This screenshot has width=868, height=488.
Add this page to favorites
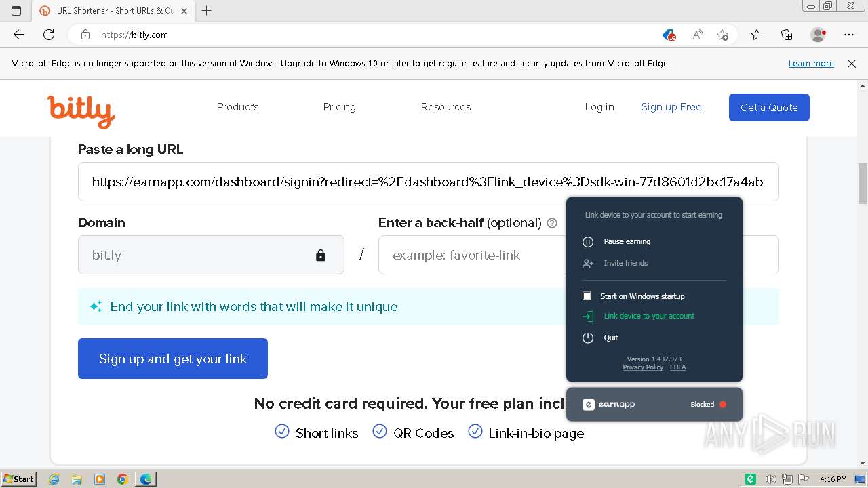(x=723, y=35)
